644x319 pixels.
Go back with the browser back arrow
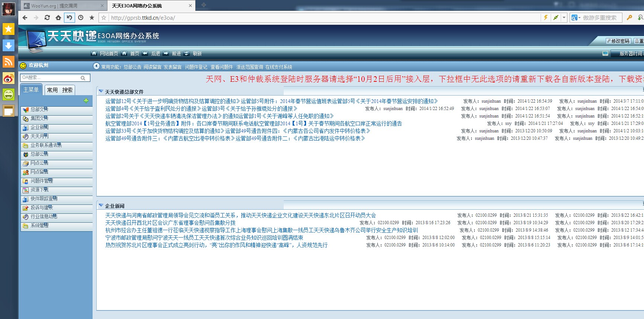(x=25, y=17)
